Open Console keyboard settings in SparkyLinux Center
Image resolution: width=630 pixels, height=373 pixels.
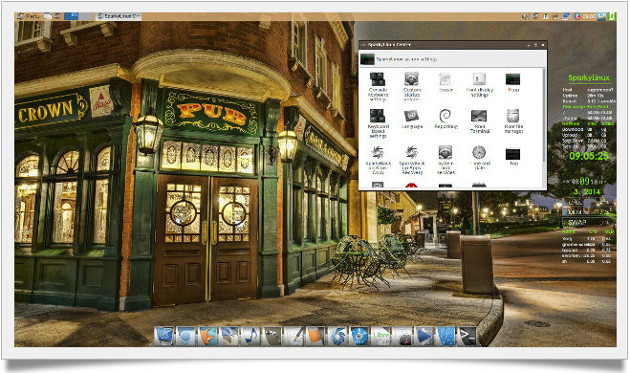pyautogui.click(x=378, y=86)
